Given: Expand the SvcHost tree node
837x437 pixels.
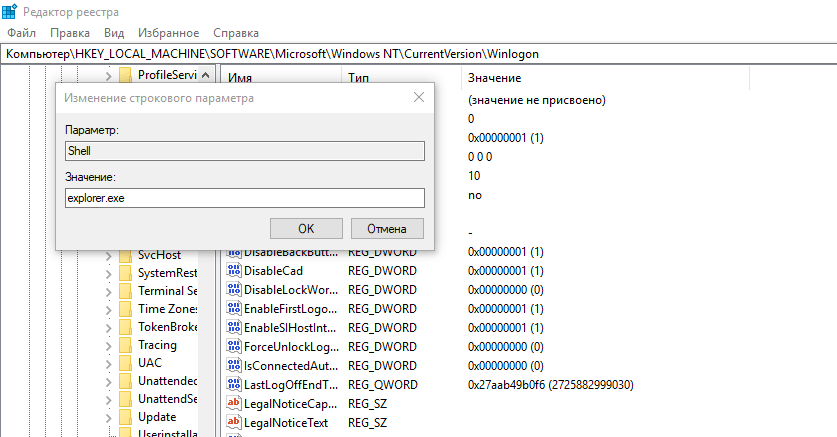Looking at the screenshot, I should [108, 256].
